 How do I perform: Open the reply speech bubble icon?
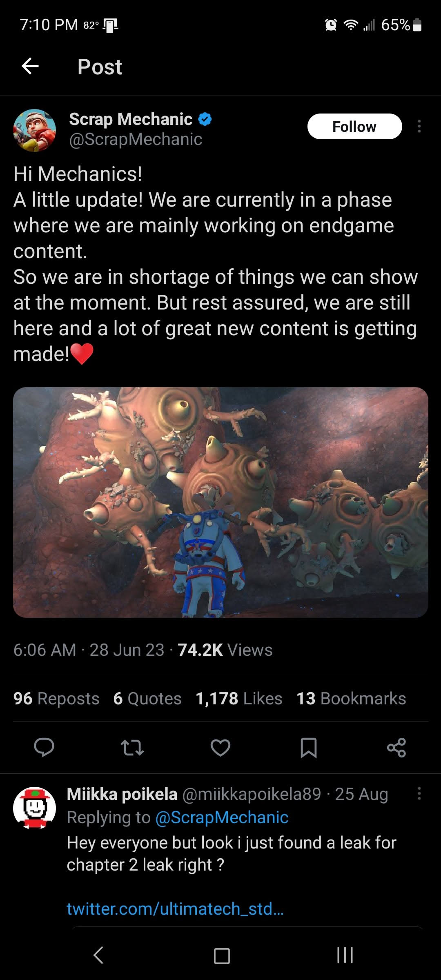point(44,747)
